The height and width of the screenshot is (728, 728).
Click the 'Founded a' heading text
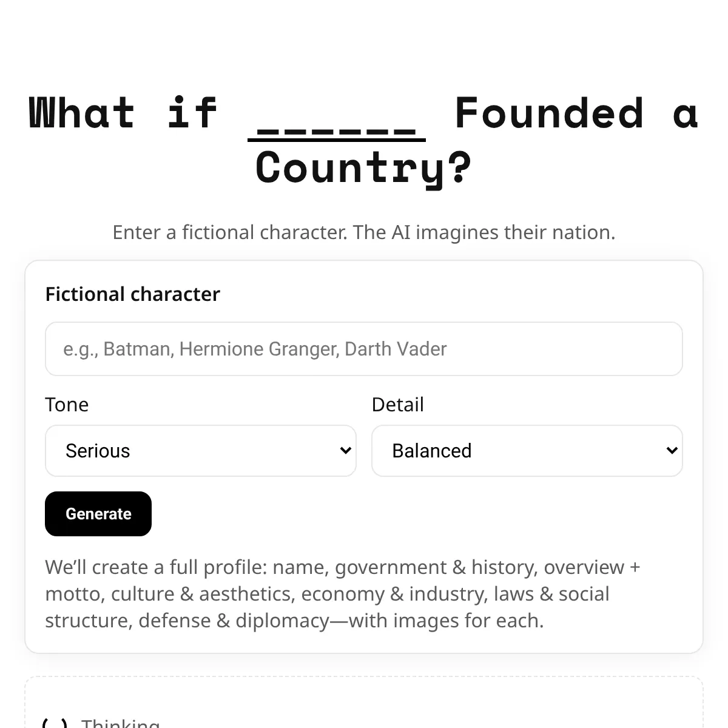(x=576, y=113)
